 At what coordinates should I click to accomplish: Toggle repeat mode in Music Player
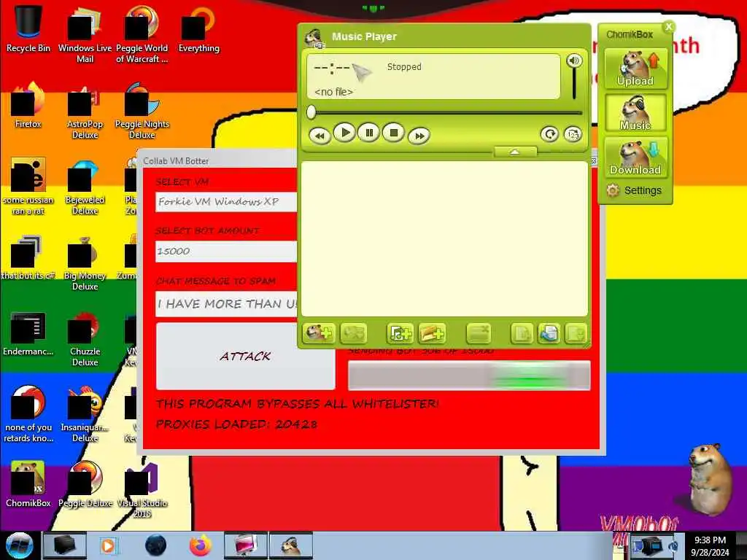(x=549, y=134)
